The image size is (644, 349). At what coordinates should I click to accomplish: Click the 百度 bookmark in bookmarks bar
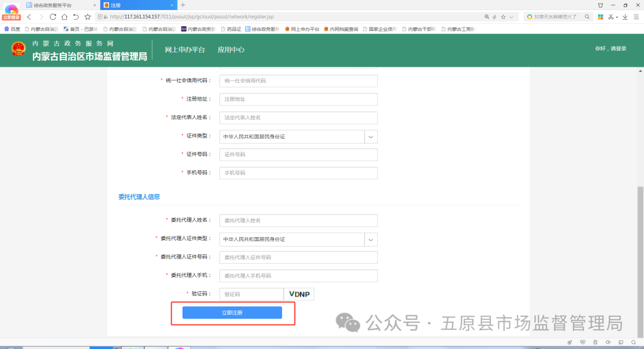[11, 28]
